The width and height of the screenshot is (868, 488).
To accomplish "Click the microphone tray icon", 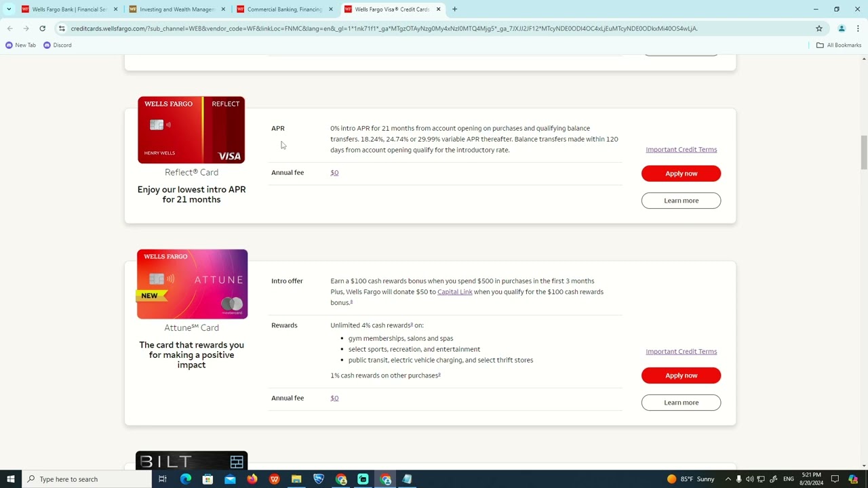I will click(738, 479).
